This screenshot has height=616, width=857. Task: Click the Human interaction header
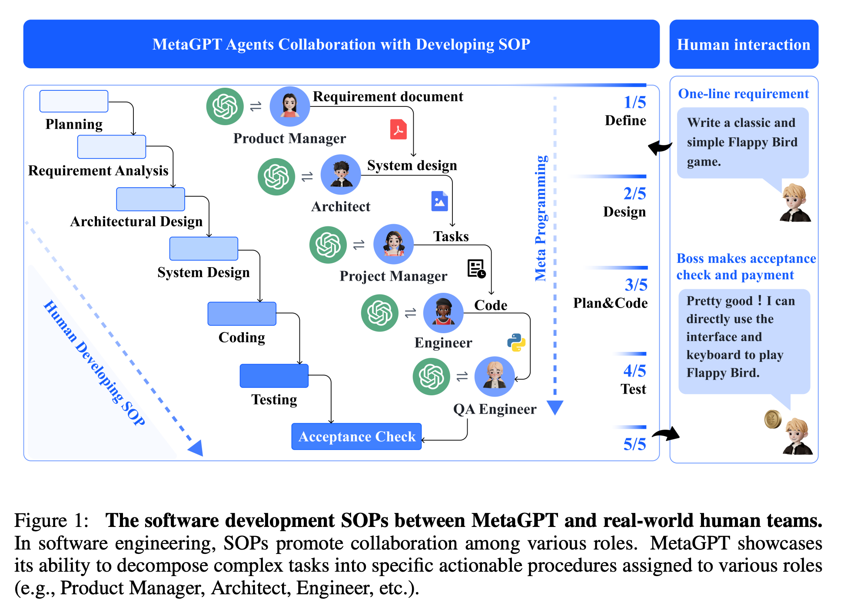point(744,44)
